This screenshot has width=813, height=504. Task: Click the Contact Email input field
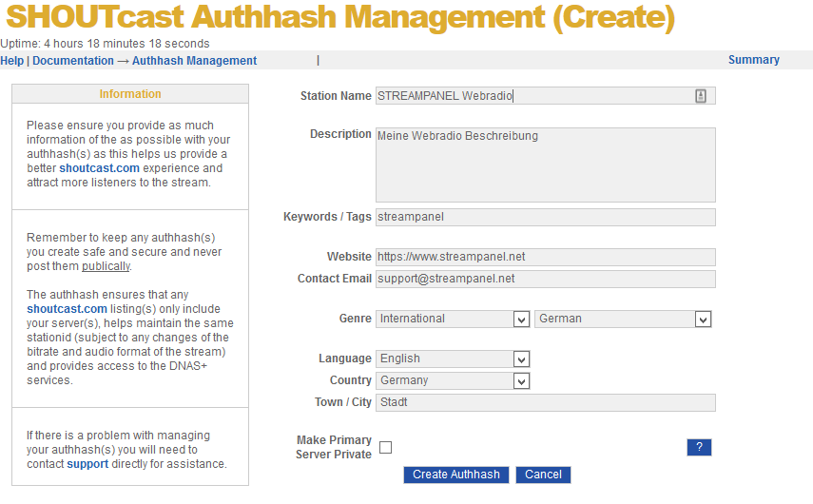pyautogui.click(x=546, y=279)
